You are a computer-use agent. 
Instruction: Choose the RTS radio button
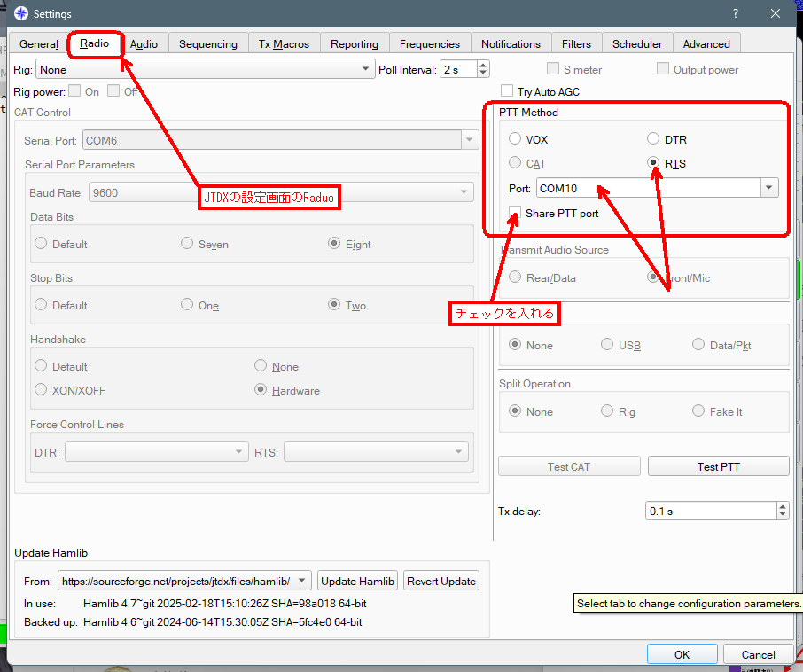click(x=653, y=163)
